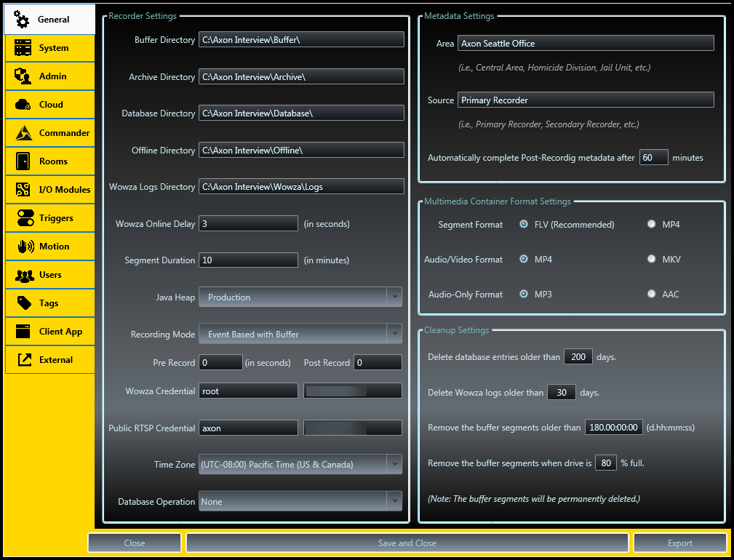Choose MKV as Audio/Video Format
Screen dimensions: 734x560
652,260
